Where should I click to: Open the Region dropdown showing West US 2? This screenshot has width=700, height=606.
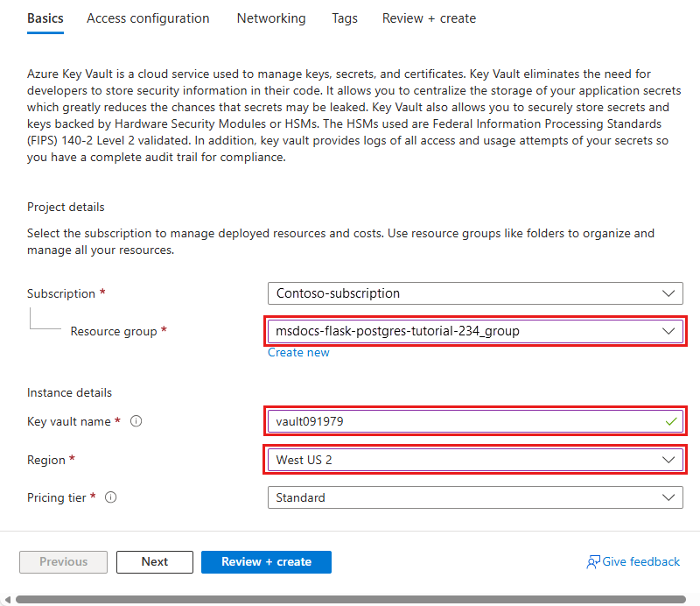[x=475, y=460]
